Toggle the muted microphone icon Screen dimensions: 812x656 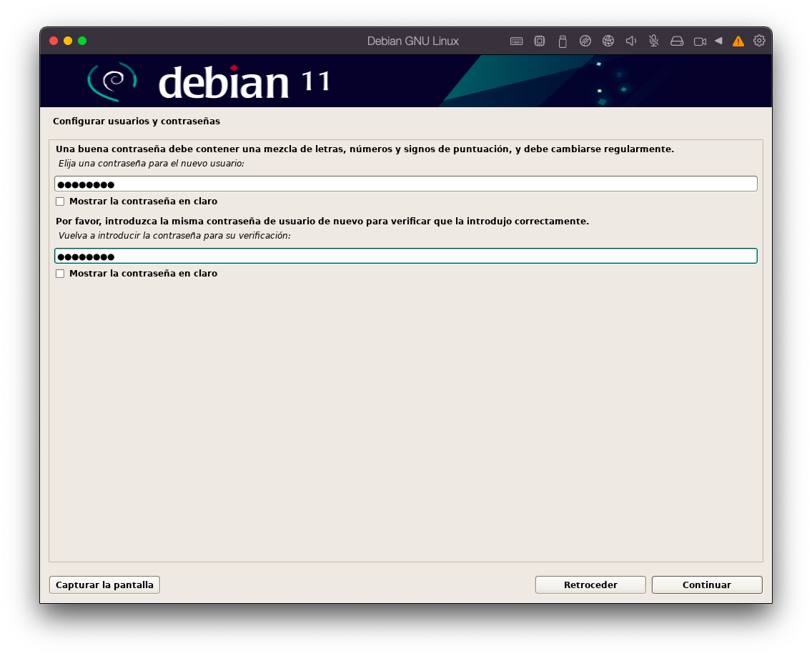click(653, 41)
